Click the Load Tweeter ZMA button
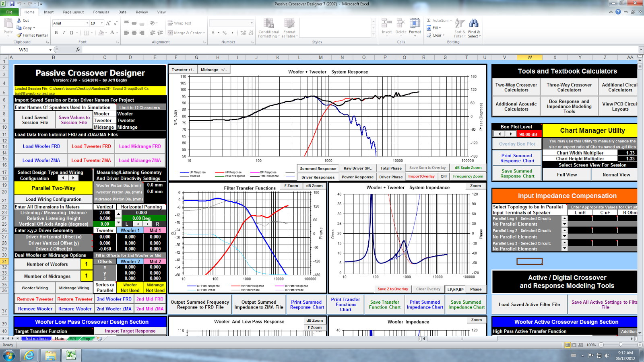 (91, 160)
